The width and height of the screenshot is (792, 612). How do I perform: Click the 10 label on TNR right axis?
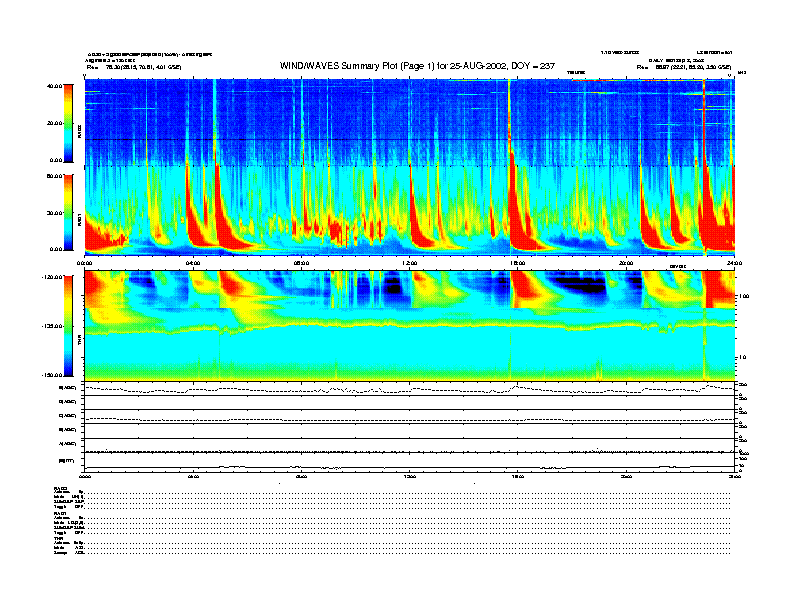[x=742, y=357]
